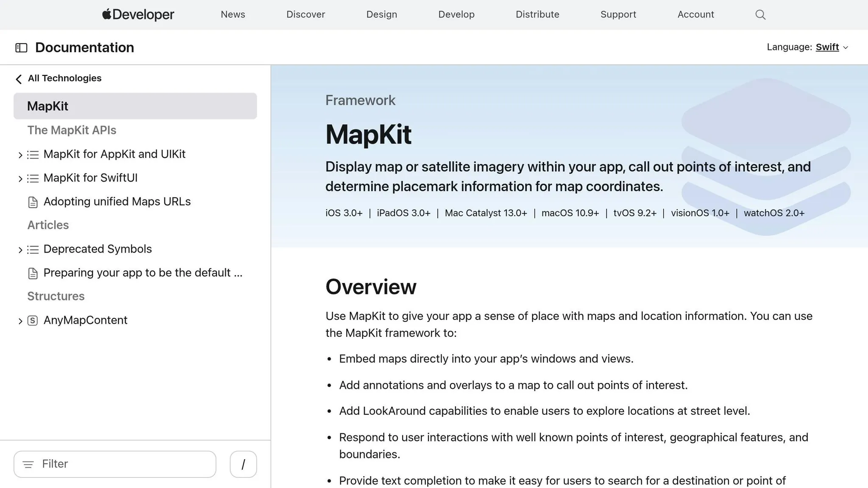Viewport: 868px width, 488px height.
Task: Open the search with the magnifying glass icon
Action: coord(759,14)
